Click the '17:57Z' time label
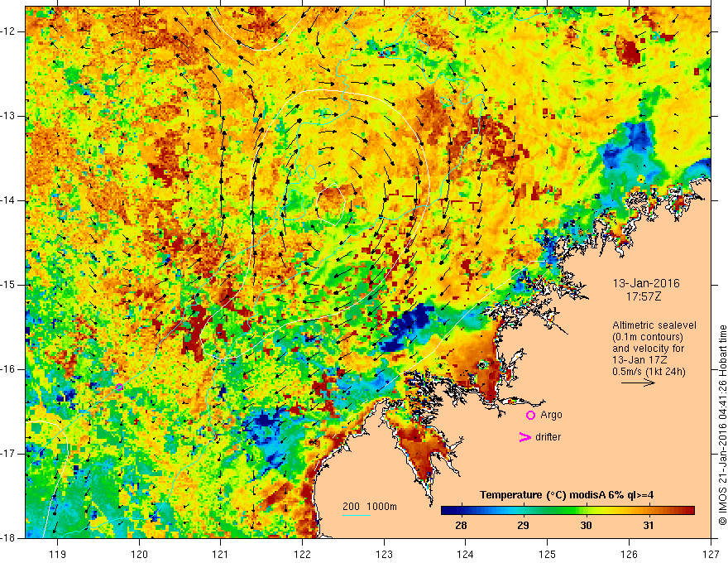The image size is (728, 563). (643, 296)
